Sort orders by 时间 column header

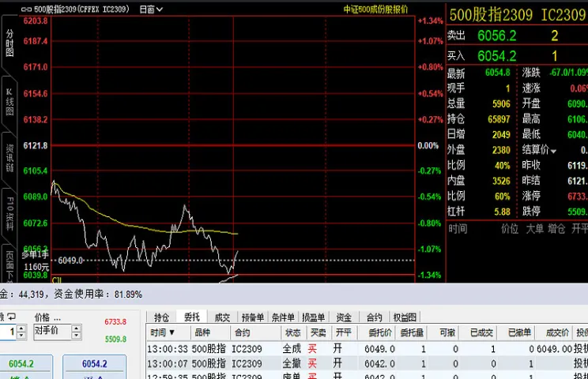[x=163, y=332]
